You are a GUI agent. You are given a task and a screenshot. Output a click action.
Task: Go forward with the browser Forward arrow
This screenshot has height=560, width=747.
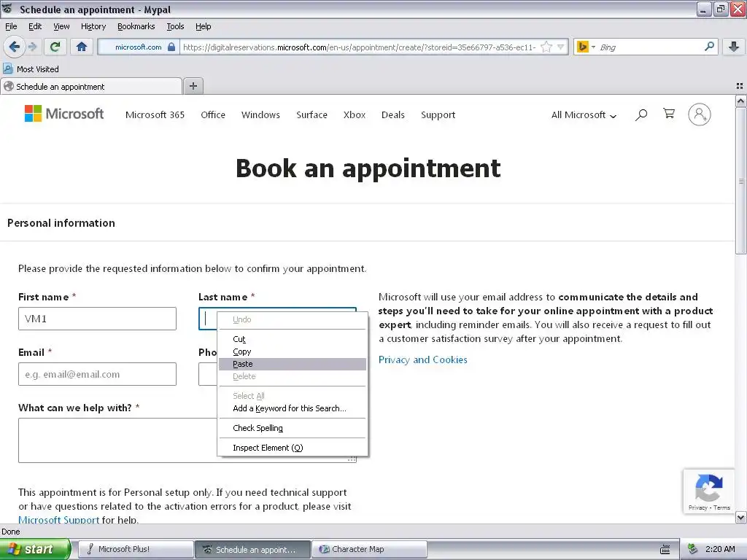click(x=32, y=47)
